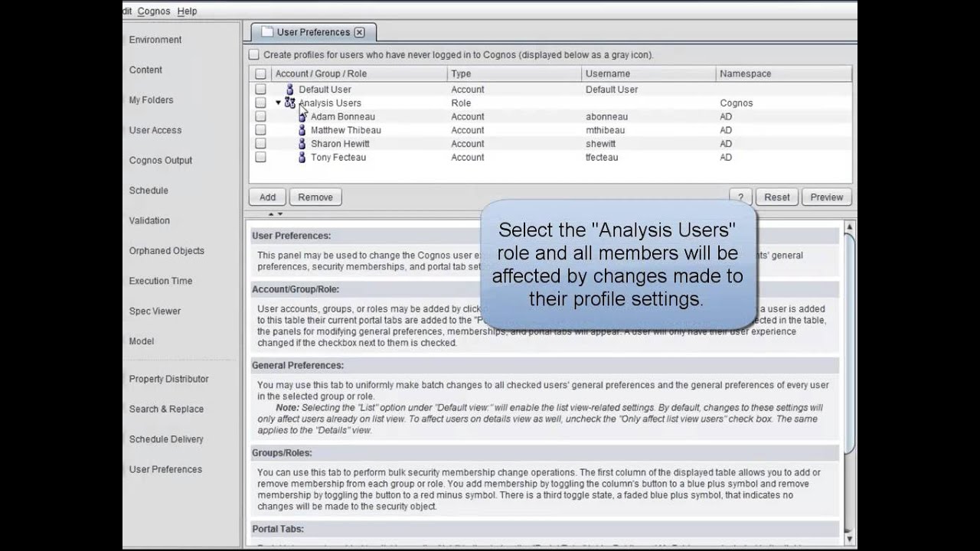
Task: Click Tony Fecteau's account icon
Action: tap(302, 158)
